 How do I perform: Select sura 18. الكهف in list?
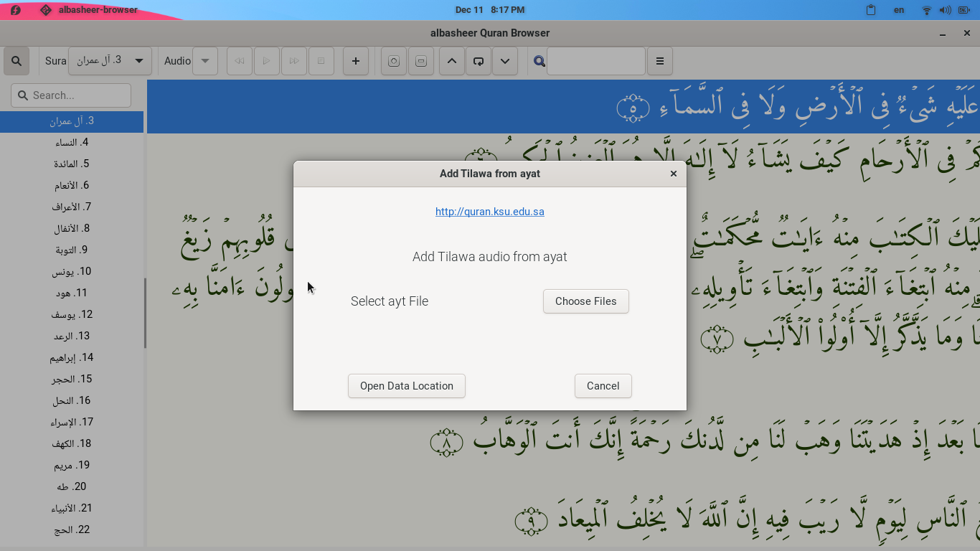[x=72, y=444]
